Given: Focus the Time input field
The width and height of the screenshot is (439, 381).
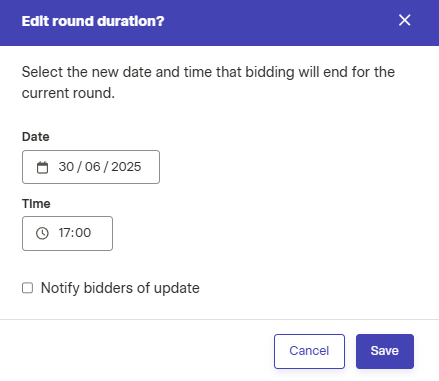Looking at the screenshot, I should [67, 233].
